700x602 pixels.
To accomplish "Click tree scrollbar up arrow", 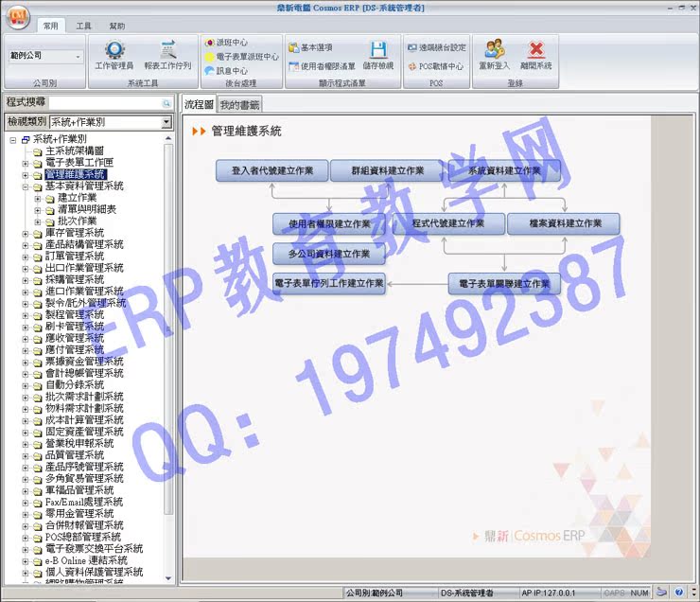I will coord(168,138).
